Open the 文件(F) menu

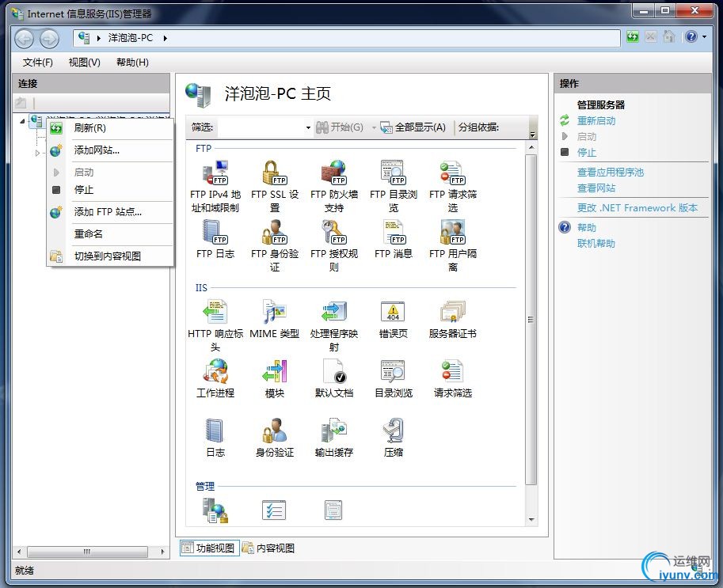(38, 63)
